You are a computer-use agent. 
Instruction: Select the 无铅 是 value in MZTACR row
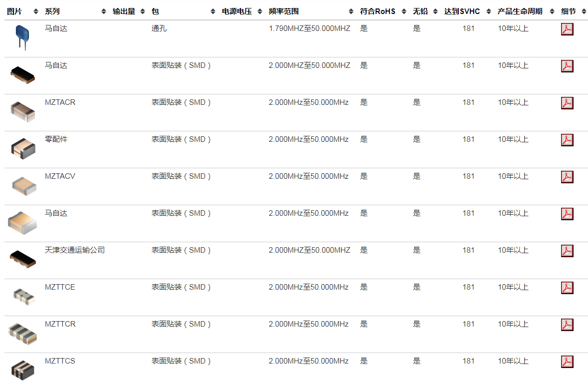coord(416,102)
